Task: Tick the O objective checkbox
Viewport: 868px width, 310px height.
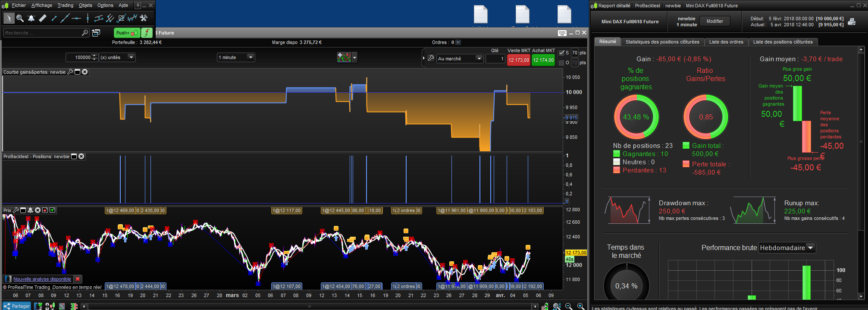Action: tap(561, 63)
